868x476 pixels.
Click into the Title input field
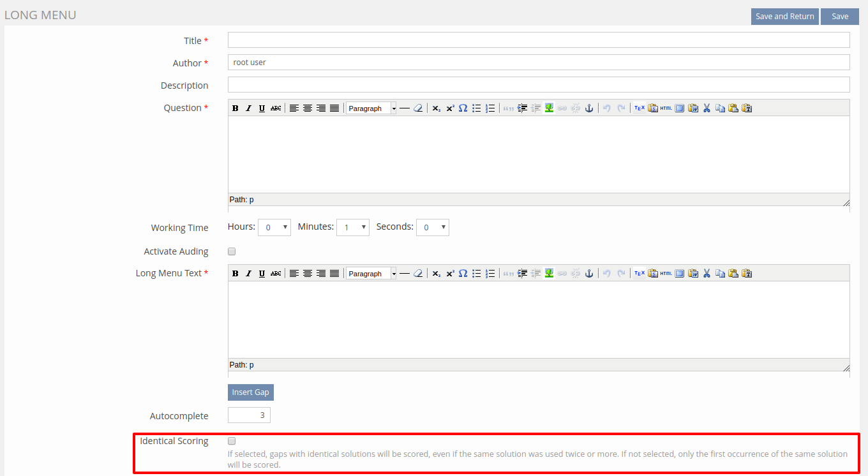(x=538, y=40)
